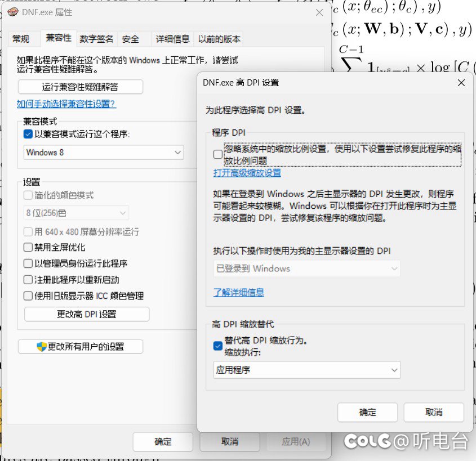Screen dimensions: 476x461
Task: Enable 使用旧版显示器 ICC 颜色管理
Action: (28, 296)
